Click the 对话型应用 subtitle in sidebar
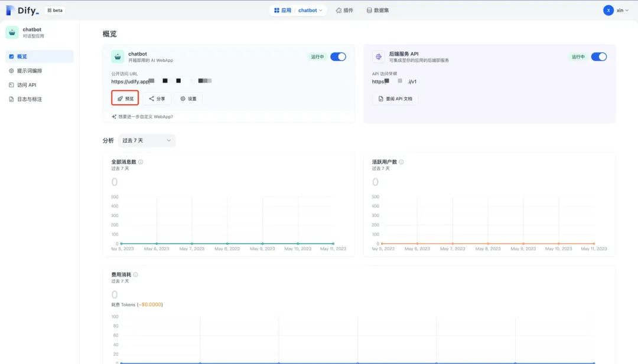 33,36
